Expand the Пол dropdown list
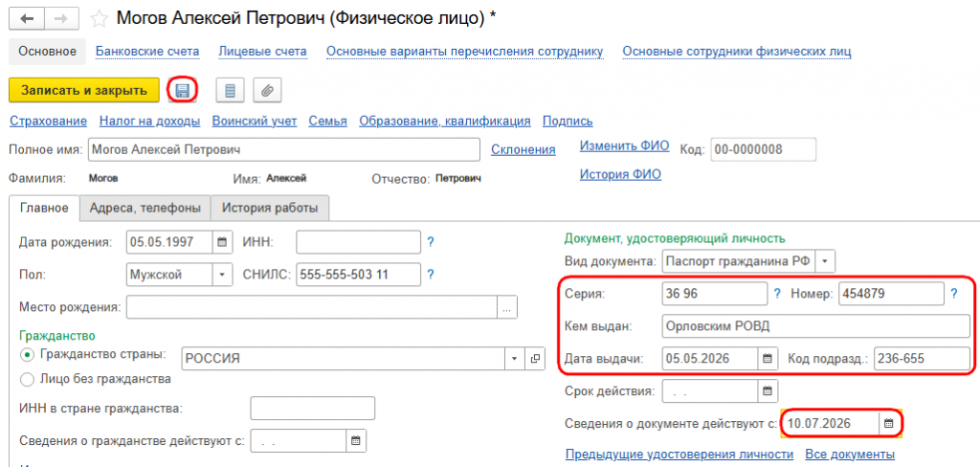Screen dimensions: 980x467 (x=222, y=275)
